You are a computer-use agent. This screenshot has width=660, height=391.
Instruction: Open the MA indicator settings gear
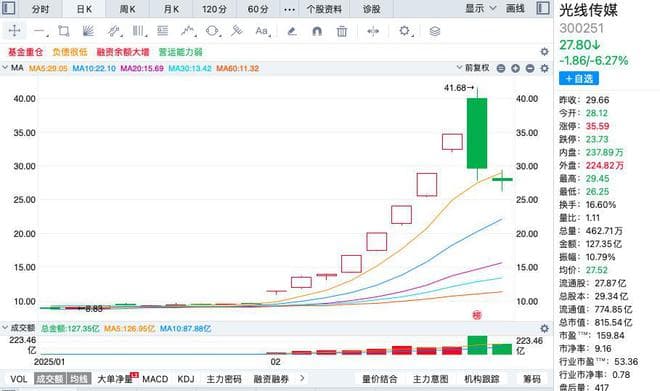click(x=544, y=68)
